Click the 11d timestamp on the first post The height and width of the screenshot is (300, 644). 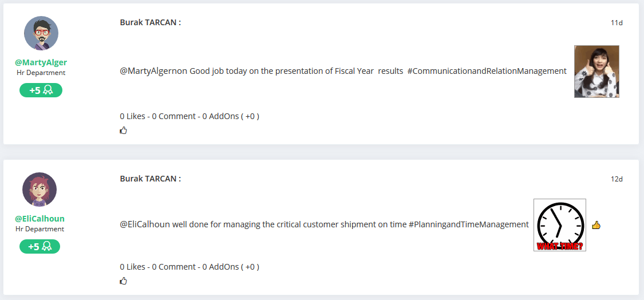click(617, 23)
